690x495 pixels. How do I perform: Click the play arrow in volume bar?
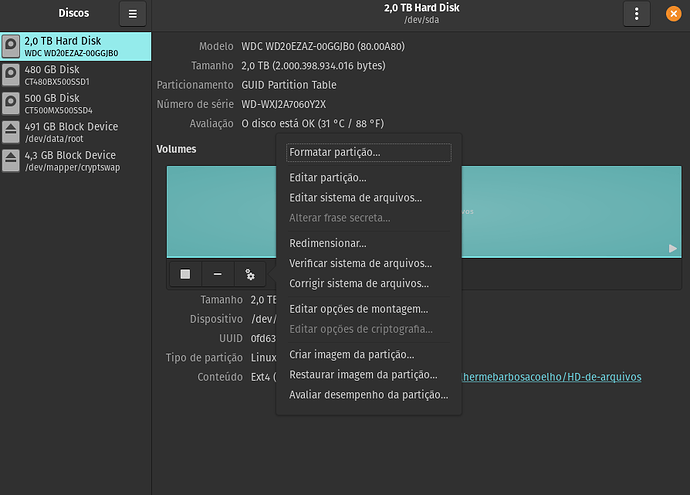pos(672,249)
